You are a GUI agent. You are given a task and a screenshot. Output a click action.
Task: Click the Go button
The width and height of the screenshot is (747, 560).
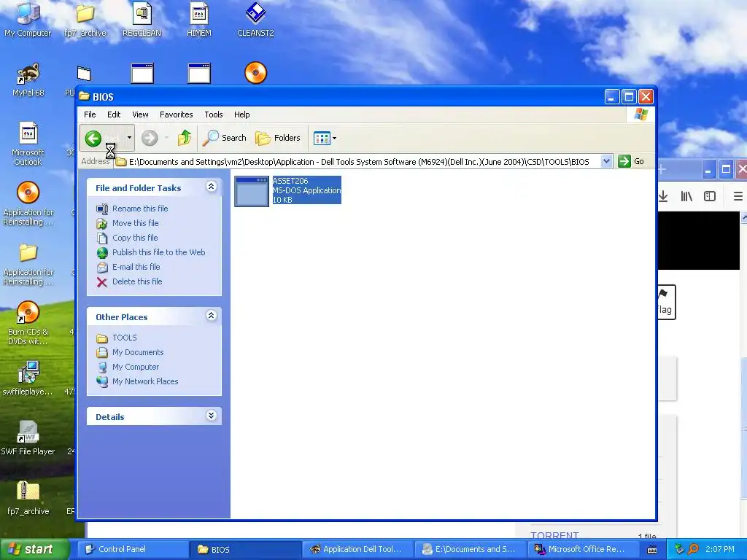coord(631,161)
